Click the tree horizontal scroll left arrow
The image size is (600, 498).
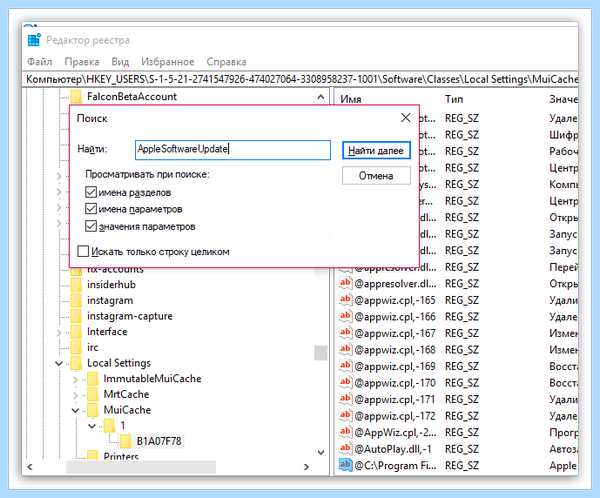(x=30, y=467)
